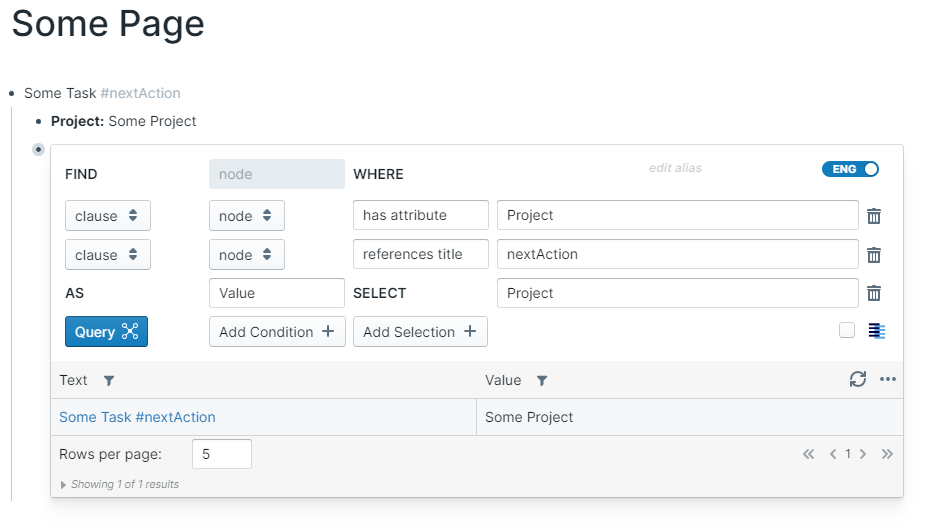
Task: Go to the last results page
Action: pos(887,454)
